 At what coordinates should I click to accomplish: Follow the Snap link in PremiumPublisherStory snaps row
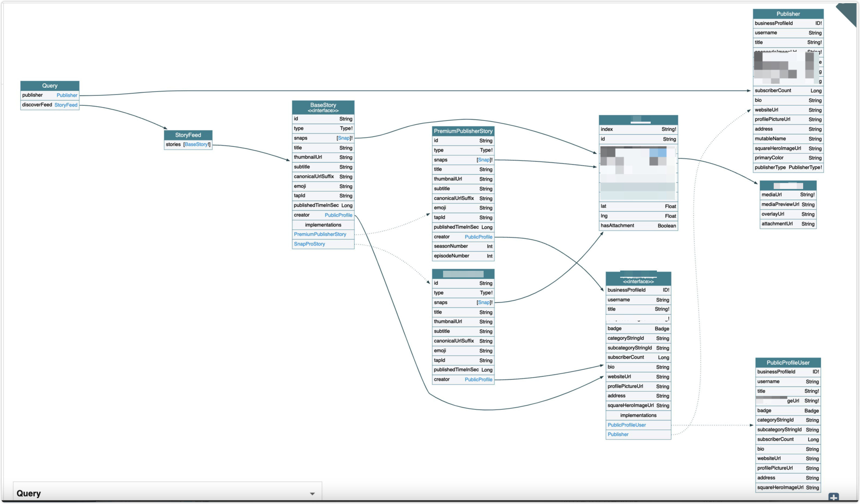point(484,160)
